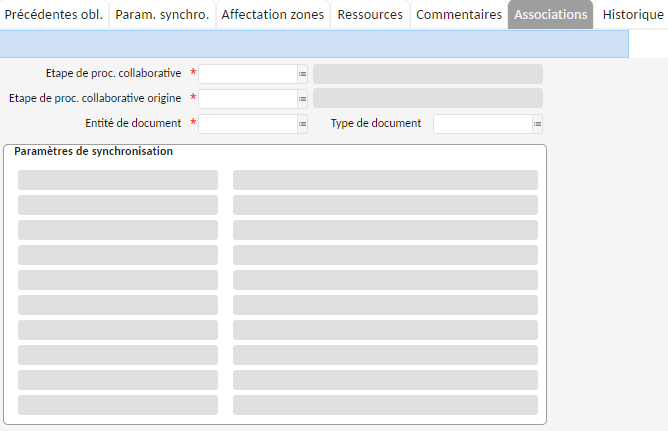Open the Param. synchro. tab
The image size is (668, 431).
(162, 15)
